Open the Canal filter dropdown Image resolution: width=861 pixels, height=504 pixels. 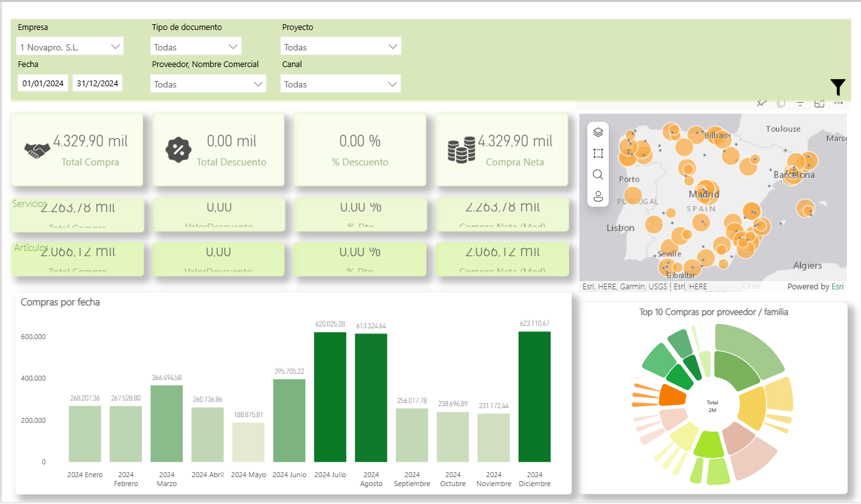tap(392, 84)
